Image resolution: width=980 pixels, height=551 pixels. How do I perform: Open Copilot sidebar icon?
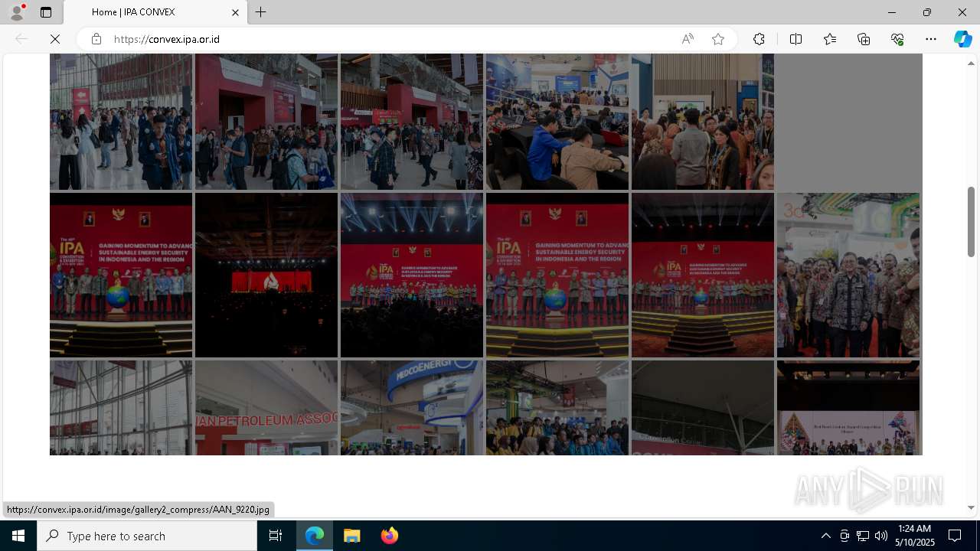click(x=962, y=39)
